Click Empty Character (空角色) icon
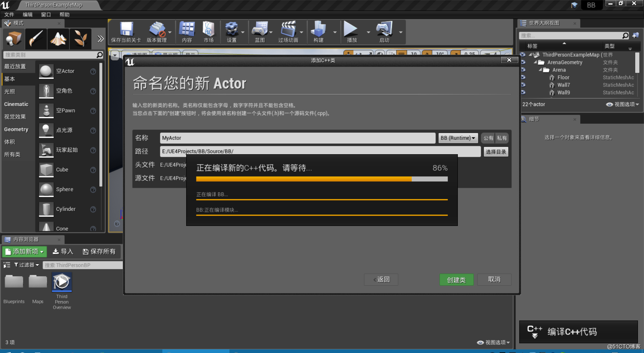 point(46,91)
